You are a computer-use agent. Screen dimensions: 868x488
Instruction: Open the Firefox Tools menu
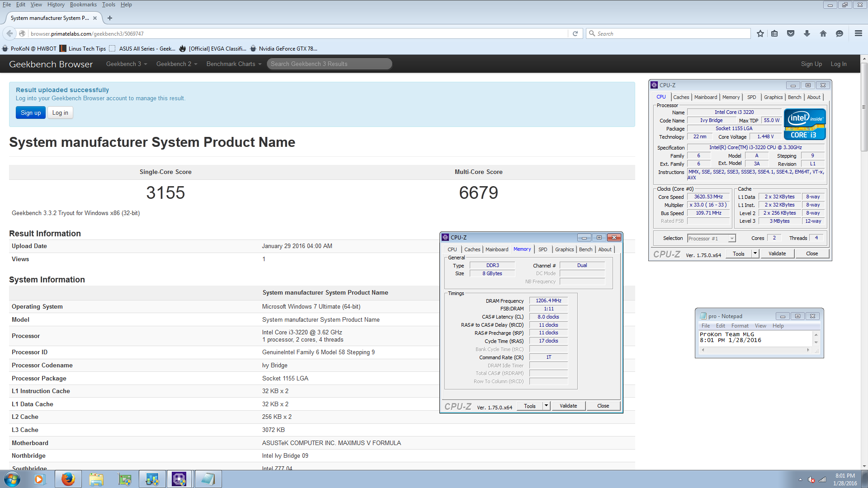tap(108, 5)
